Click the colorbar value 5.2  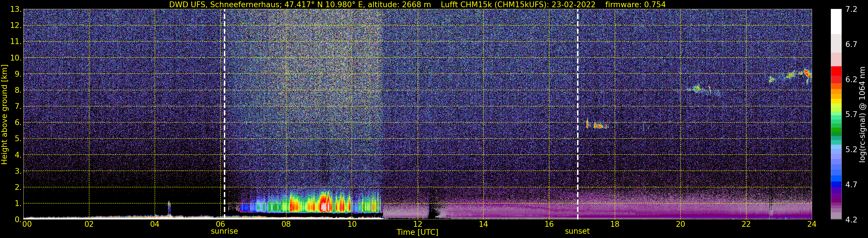coord(851,150)
